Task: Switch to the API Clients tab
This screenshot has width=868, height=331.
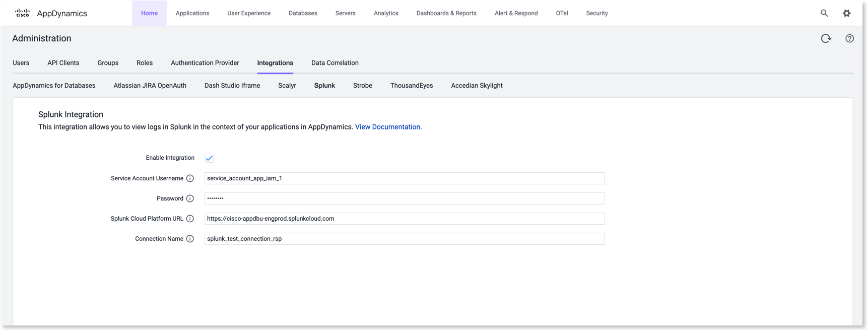Action: [63, 63]
